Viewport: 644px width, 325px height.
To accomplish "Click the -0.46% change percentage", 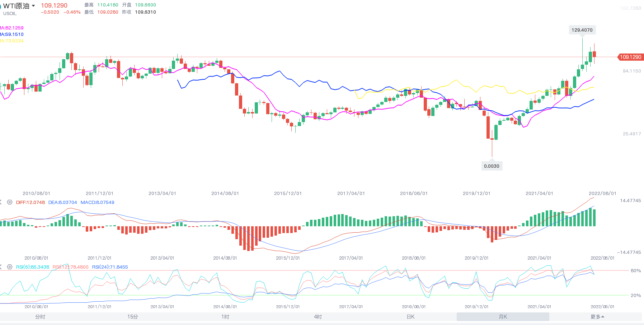I will point(72,12).
